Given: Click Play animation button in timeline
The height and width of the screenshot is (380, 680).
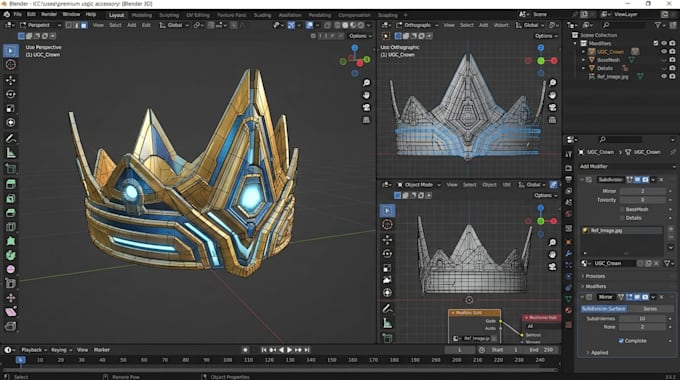Looking at the screenshot, I should [x=289, y=350].
